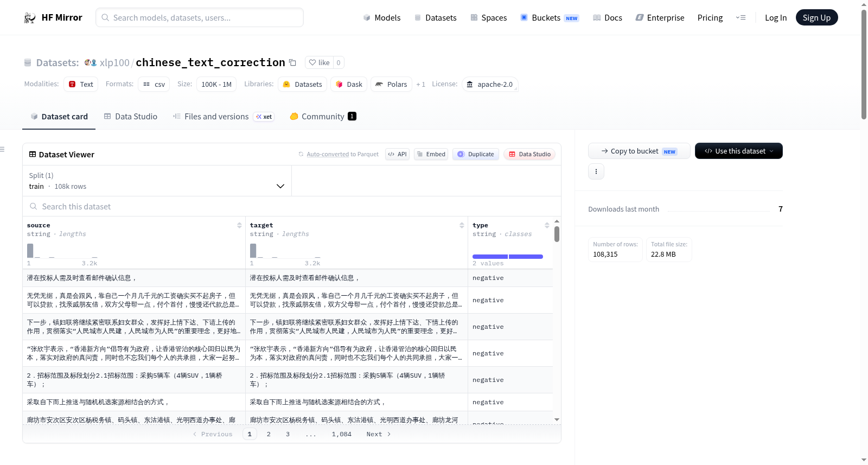868x465 pixels.
Task: Click source cell '采取自下而上推送与随机机选案源相结合的方式，'
Action: pyautogui.click(x=134, y=402)
